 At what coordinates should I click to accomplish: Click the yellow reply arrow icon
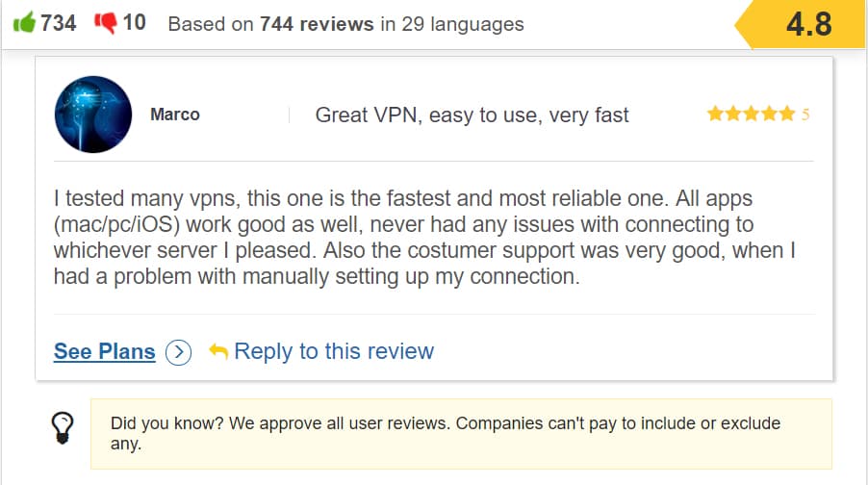tap(218, 352)
